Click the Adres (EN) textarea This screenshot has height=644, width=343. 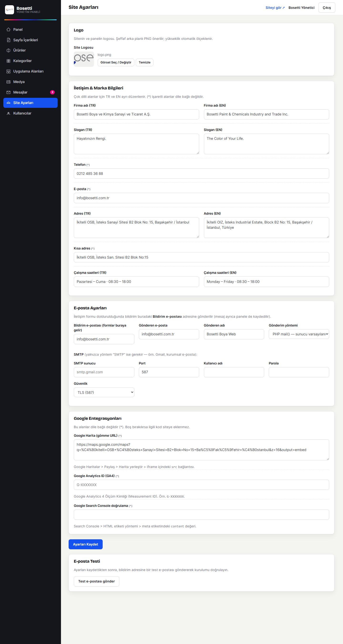pos(266,228)
